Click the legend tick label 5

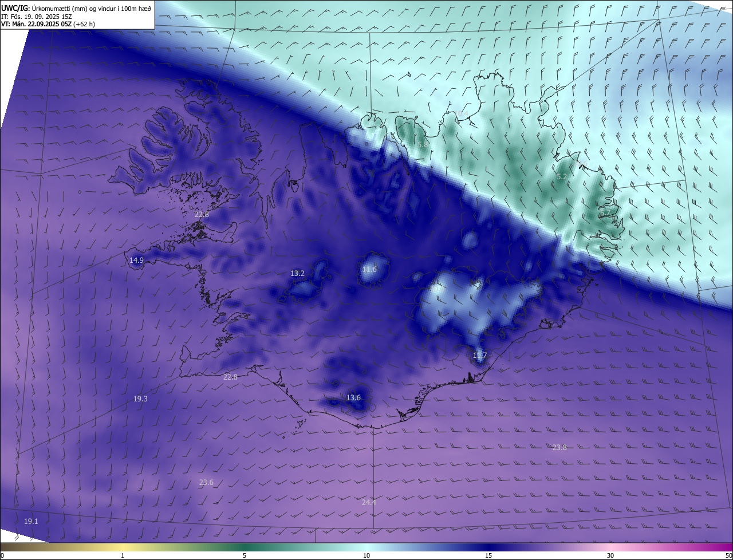pyautogui.click(x=245, y=555)
